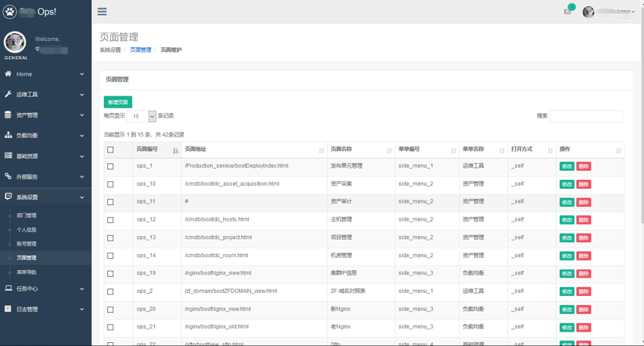The image size is (644, 346).
Task: Click the Home icon in sidebar
Action: coord(8,74)
